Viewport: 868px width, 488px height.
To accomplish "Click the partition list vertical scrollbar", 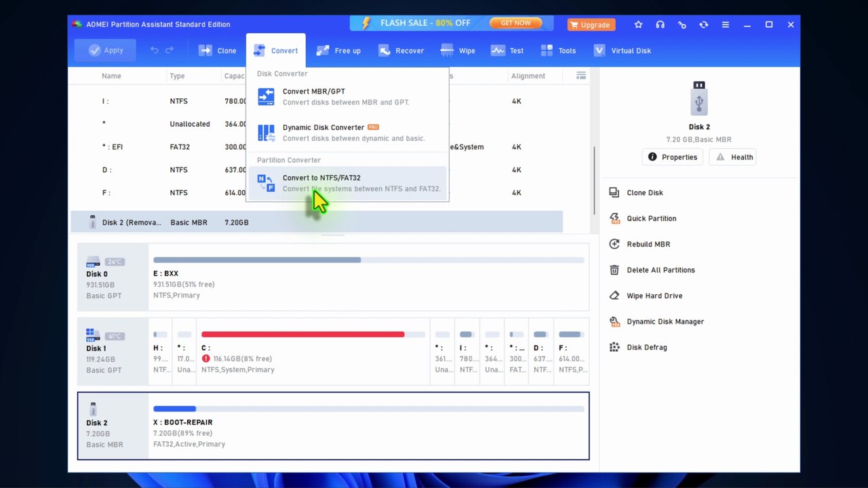I will coord(594,181).
